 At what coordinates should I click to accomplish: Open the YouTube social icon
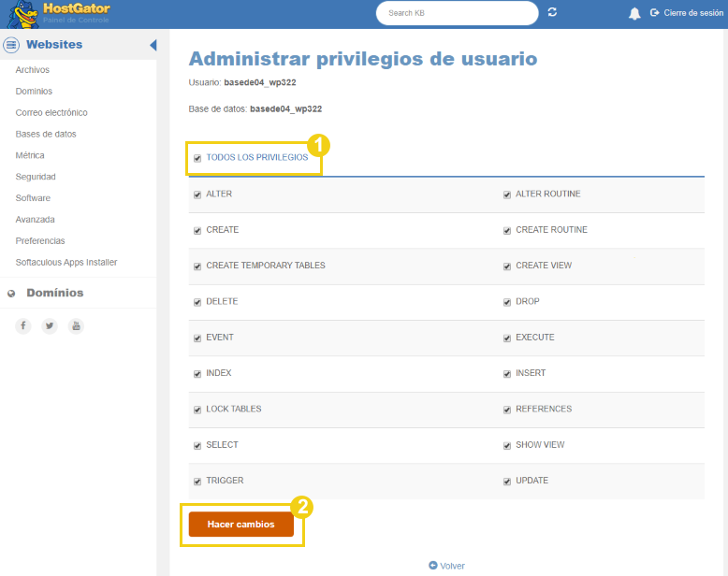76,325
